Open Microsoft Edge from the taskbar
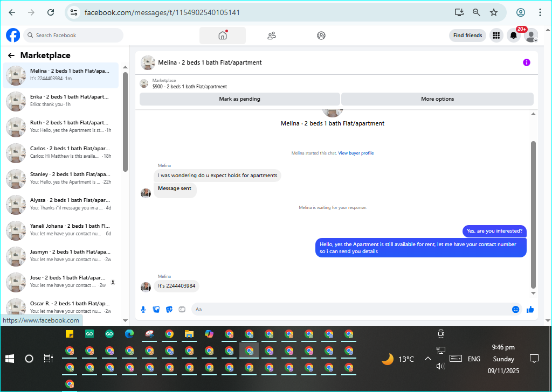552x392 pixels. coord(129,334)
